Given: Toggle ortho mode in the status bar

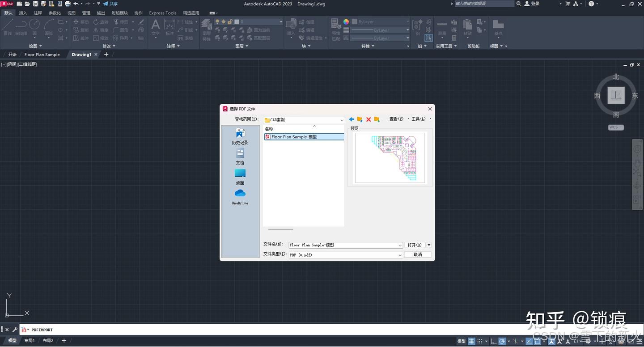Looking at the screenshot, I should click(x=492, y=341).
